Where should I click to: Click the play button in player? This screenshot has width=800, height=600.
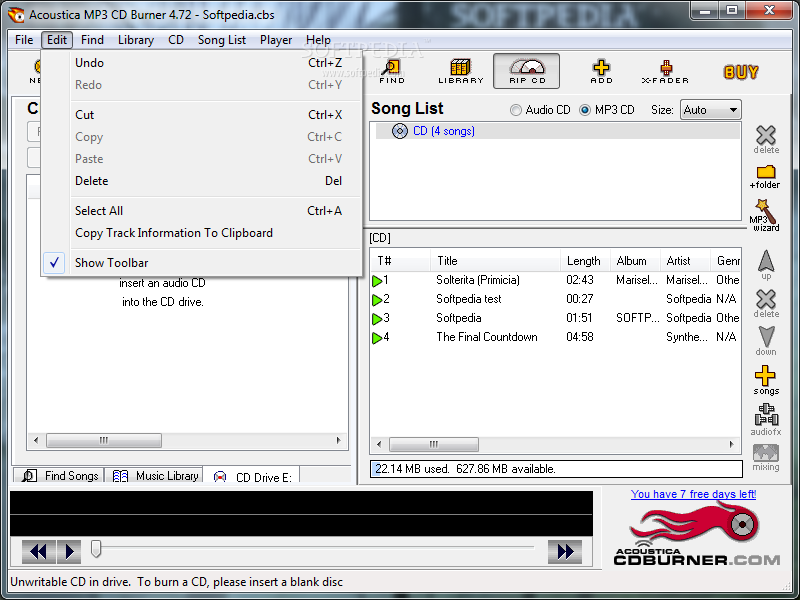point(69,551)
